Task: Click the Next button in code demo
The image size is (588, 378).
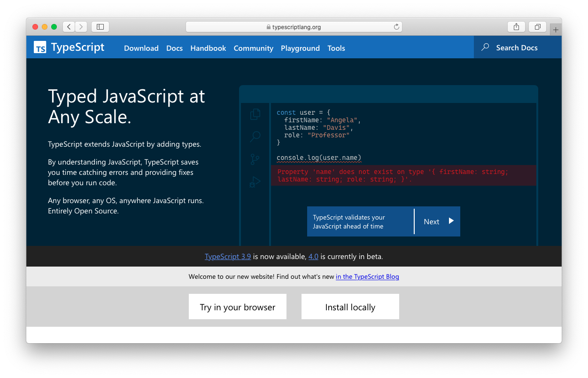Action: pos(437,221)
